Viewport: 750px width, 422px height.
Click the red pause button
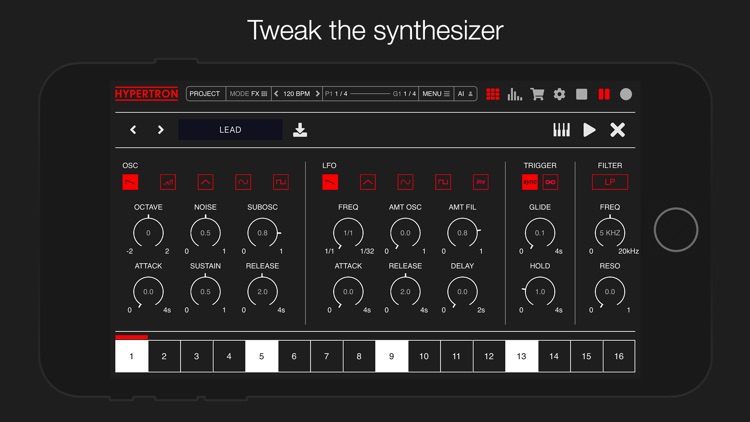coord(604,94)
